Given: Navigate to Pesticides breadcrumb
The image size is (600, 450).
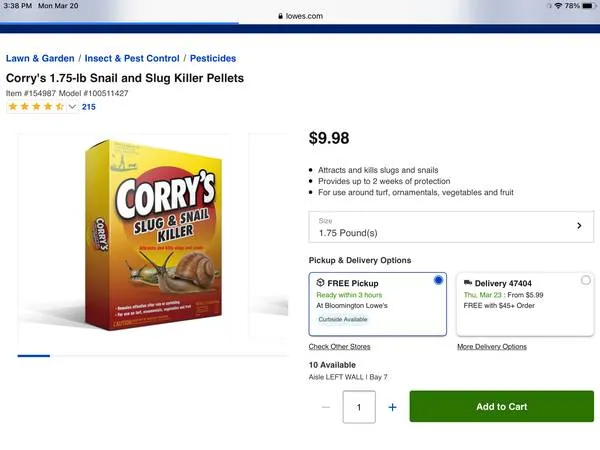Looking at the screenshot, I should [x=213, y=59].
